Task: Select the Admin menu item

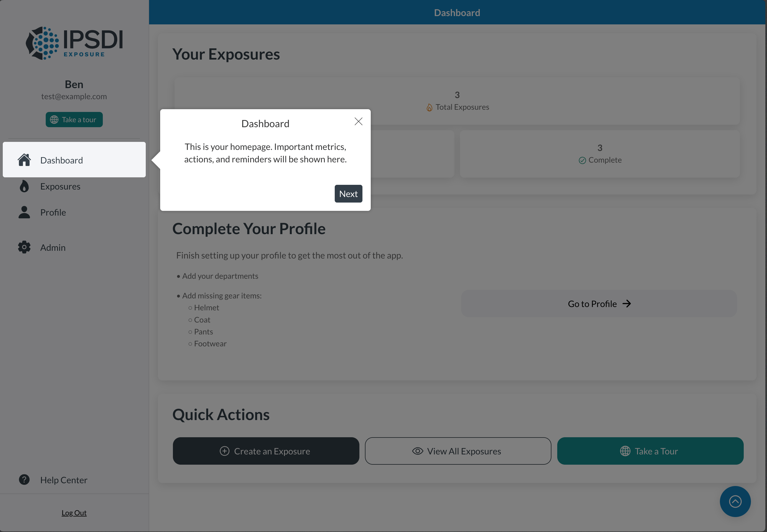Action: (53, 248)
